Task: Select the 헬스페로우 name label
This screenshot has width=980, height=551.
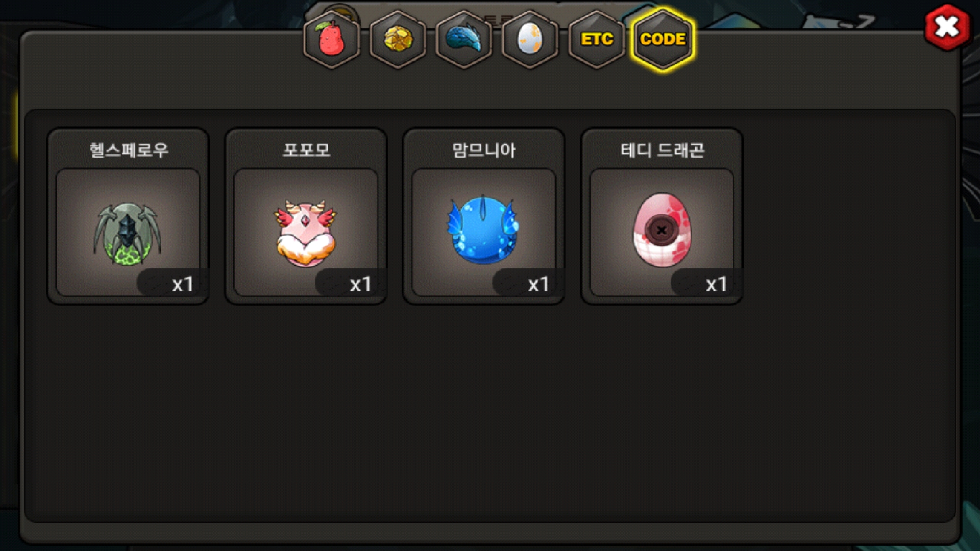Action: 129,150
